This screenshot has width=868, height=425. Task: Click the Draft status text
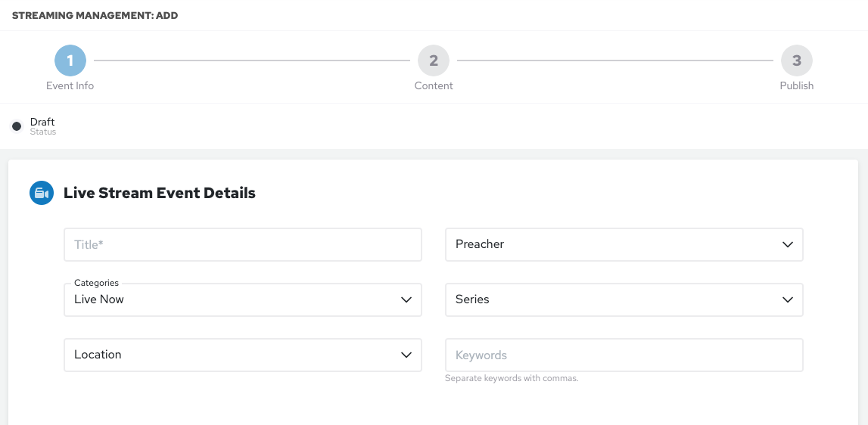tap(42, 122)
